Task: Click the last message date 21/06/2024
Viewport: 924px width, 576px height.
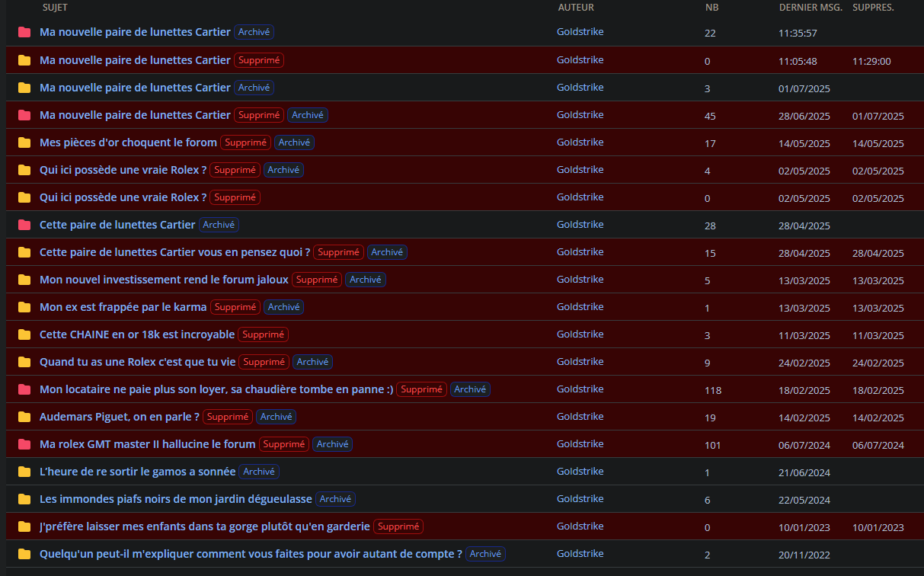Action: (804, 472)
